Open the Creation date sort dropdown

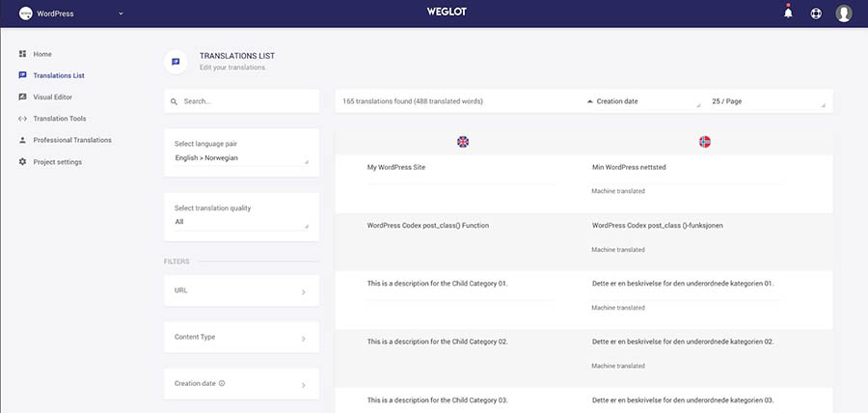tap(642, 102)
